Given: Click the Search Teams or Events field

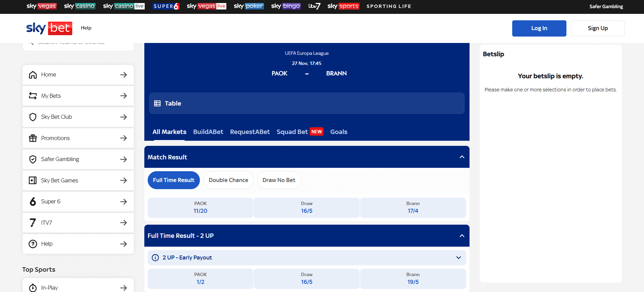Looking at the screenshot, I should tap(78, 47).
